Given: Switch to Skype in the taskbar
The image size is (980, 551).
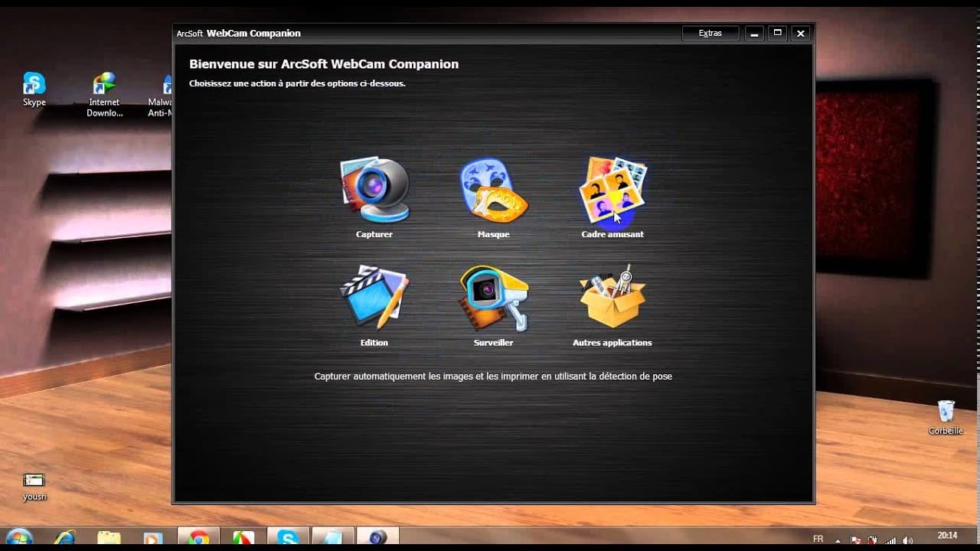Looking at the screenshot, I should pyautogui.click(x=288, y=537).
